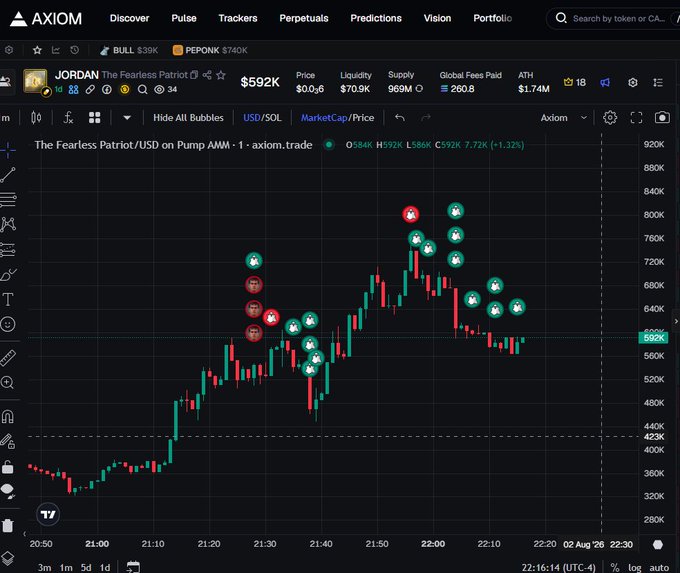Expand the collapsed right side panel arrow
The image size is (680, 573).
pyautogui.click(x=676, y=321)
